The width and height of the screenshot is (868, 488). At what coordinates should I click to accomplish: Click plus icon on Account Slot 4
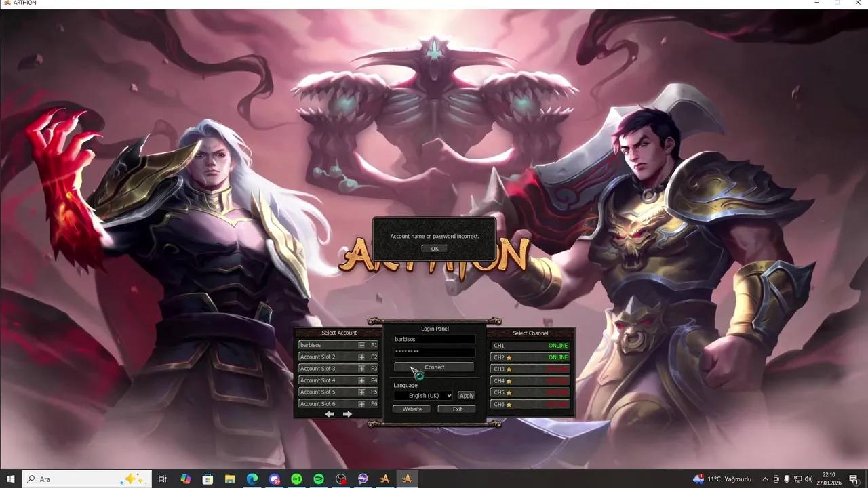pos(361,380)
